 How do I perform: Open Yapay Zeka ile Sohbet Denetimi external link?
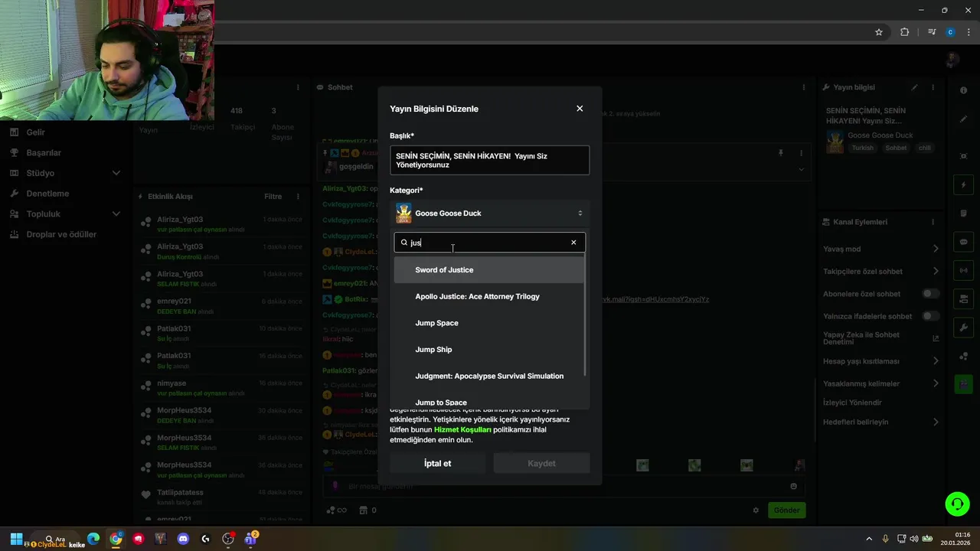(x=935, y=338)
